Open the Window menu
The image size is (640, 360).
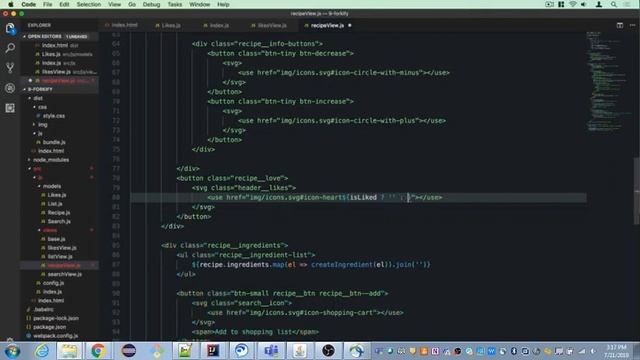pos(200,4)
